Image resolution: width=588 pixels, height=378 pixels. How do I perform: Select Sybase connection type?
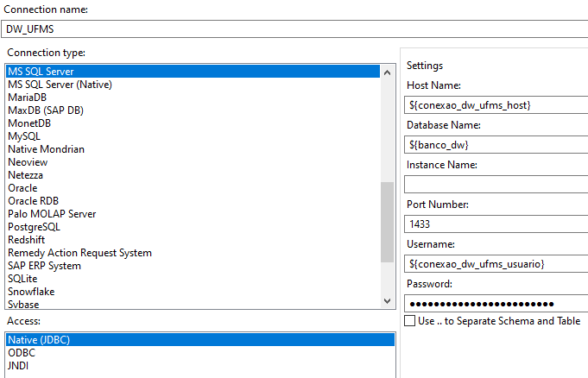coord(193,304)
